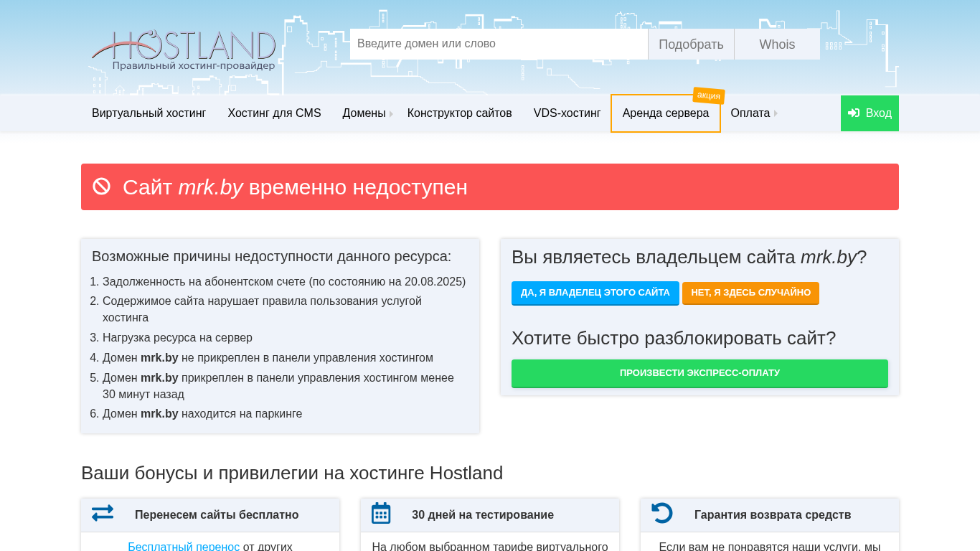Click 'Произвести экспресс-оплату' button

699,373
